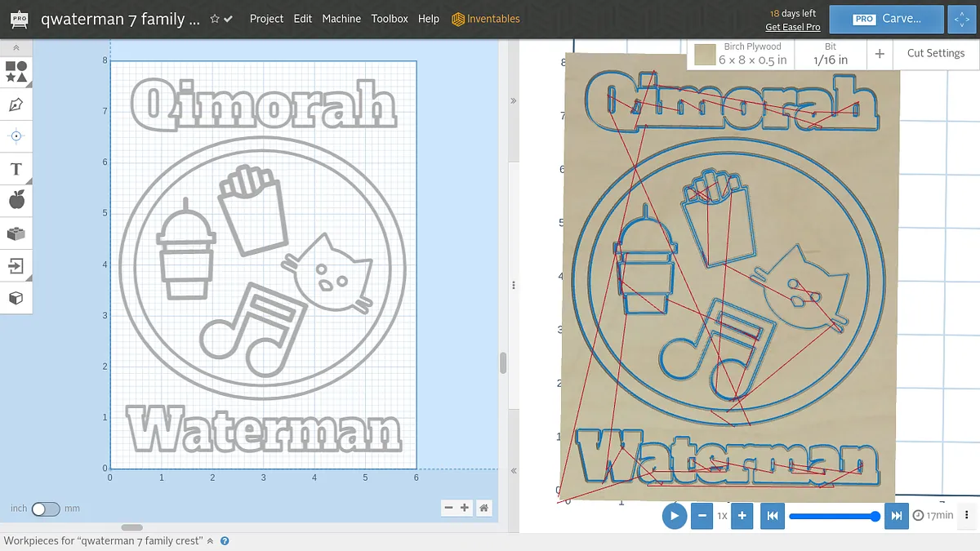The image size is (980, 551).
Task: Zoom out the design canvas
Action: [448, 508]
